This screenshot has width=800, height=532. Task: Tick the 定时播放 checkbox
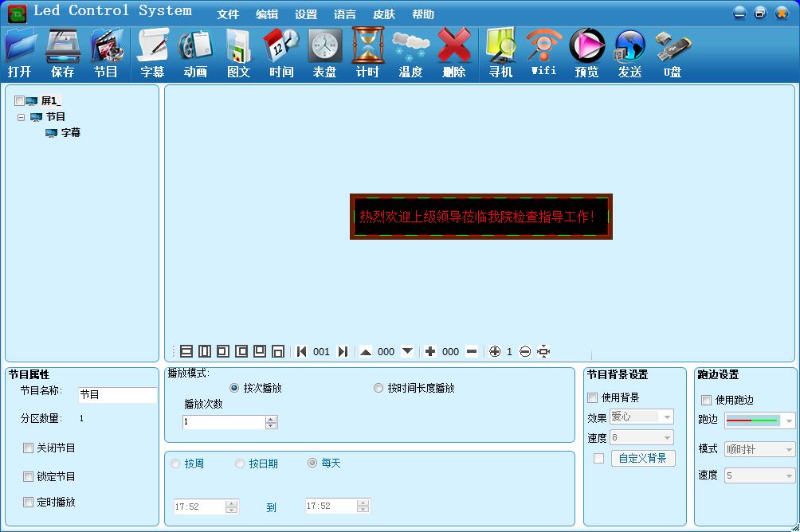pos(29,503)
